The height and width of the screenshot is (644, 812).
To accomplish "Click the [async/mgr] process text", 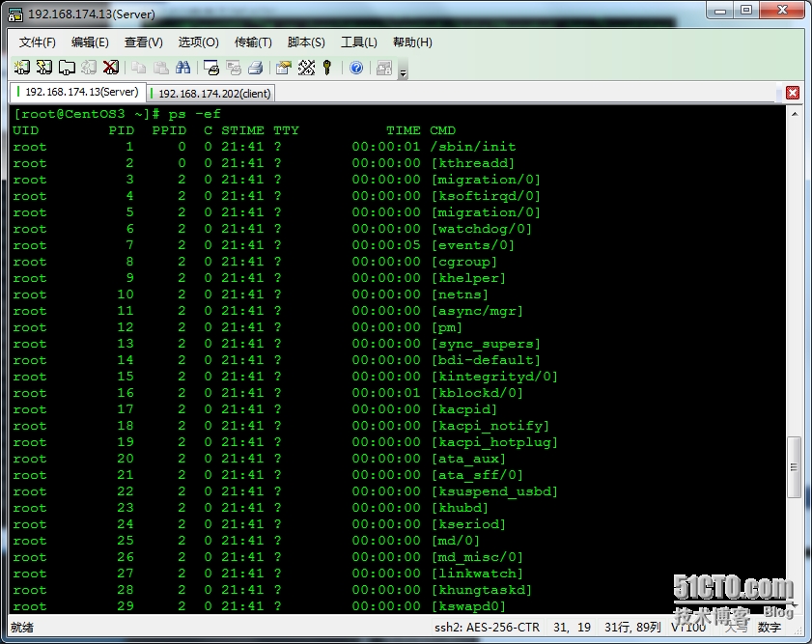I will [477, 311].
